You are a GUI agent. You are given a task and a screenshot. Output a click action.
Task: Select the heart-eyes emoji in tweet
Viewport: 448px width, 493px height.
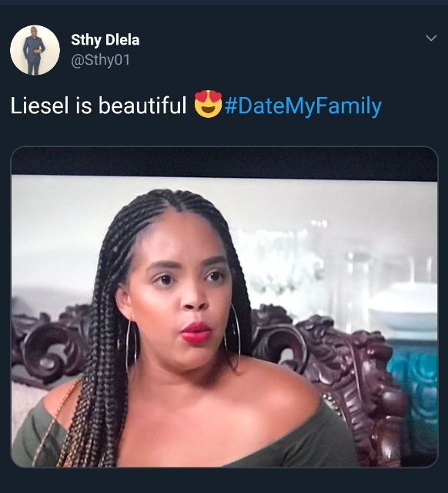point(208,104)
